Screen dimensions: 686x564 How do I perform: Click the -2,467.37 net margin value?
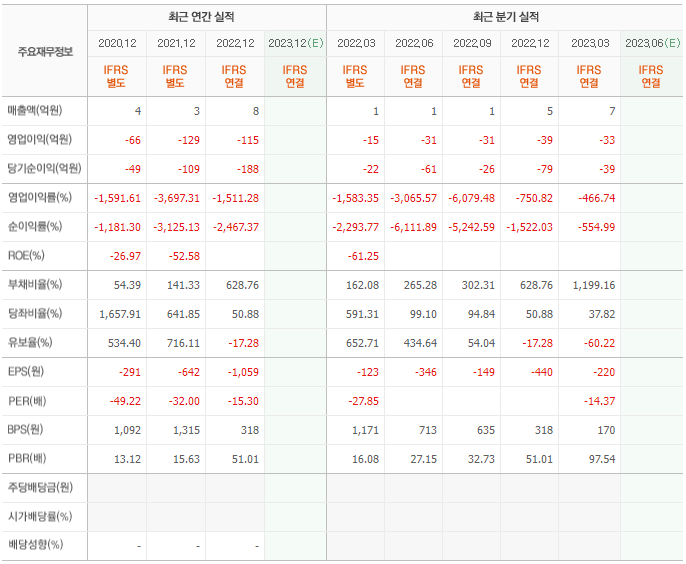tap(236, 228)
